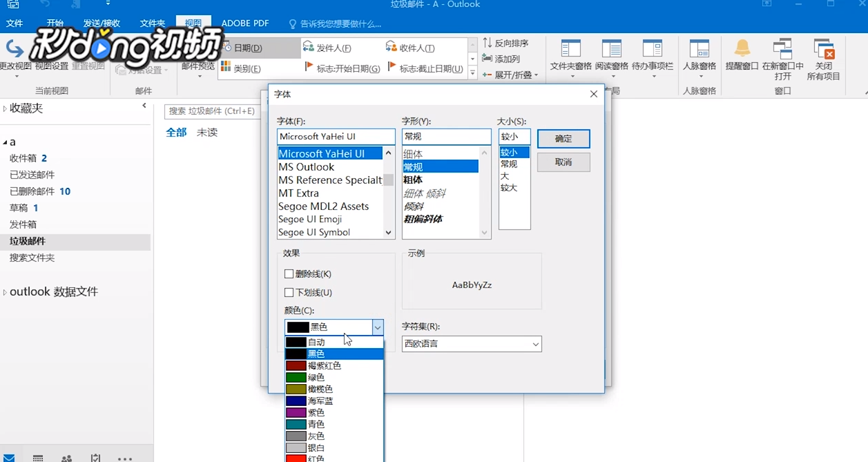Close the Font (字体) dialog

click(593, 94)
